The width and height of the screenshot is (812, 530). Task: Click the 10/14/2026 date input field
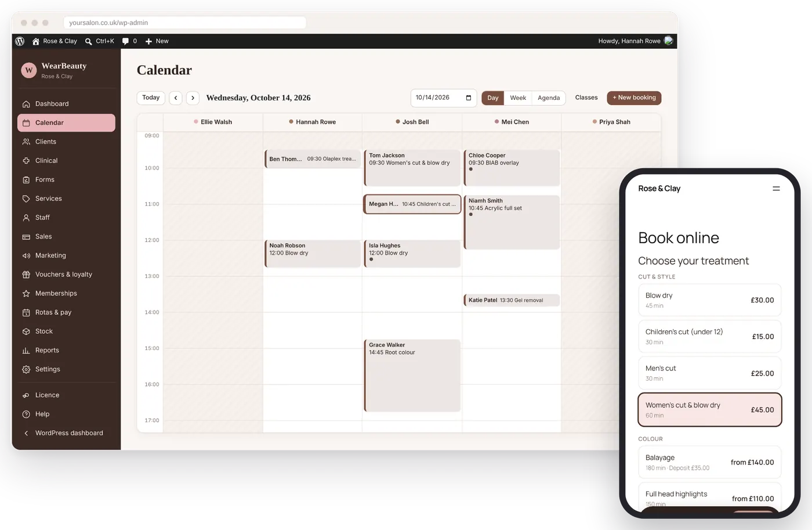(x=444, y=98)
